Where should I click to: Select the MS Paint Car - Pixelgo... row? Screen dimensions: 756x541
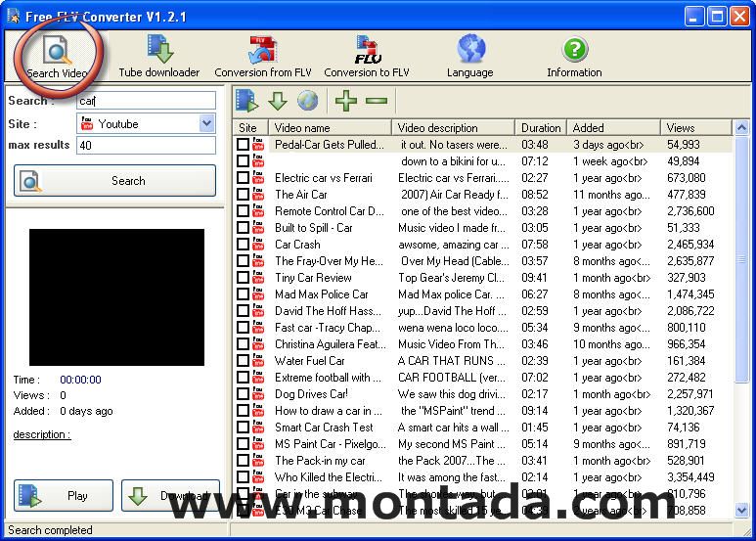(483, 443)
